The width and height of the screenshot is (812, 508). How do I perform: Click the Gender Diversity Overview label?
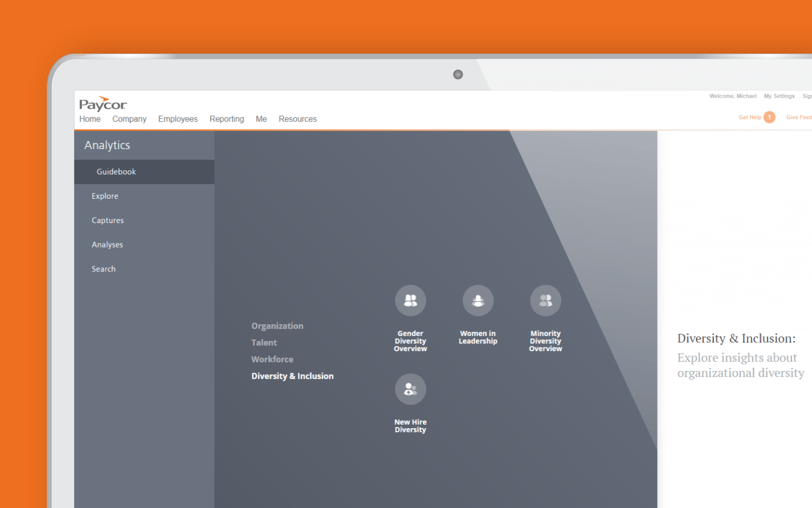coord(410,341)
